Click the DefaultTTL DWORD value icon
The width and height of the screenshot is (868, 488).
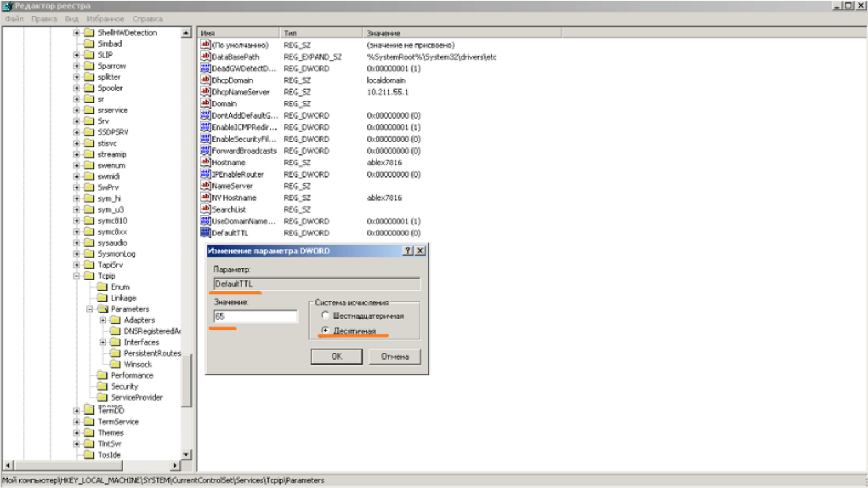(205, 232)
